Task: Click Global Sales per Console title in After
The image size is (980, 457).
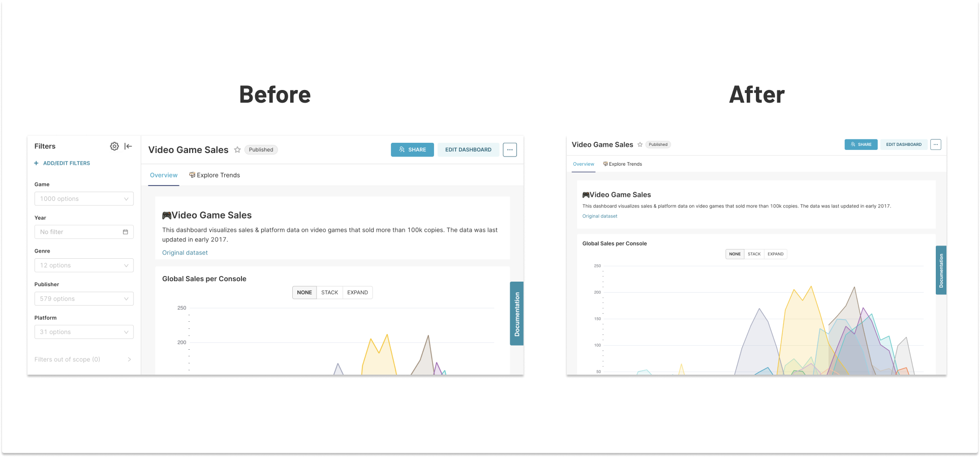Action: [615, 244]
